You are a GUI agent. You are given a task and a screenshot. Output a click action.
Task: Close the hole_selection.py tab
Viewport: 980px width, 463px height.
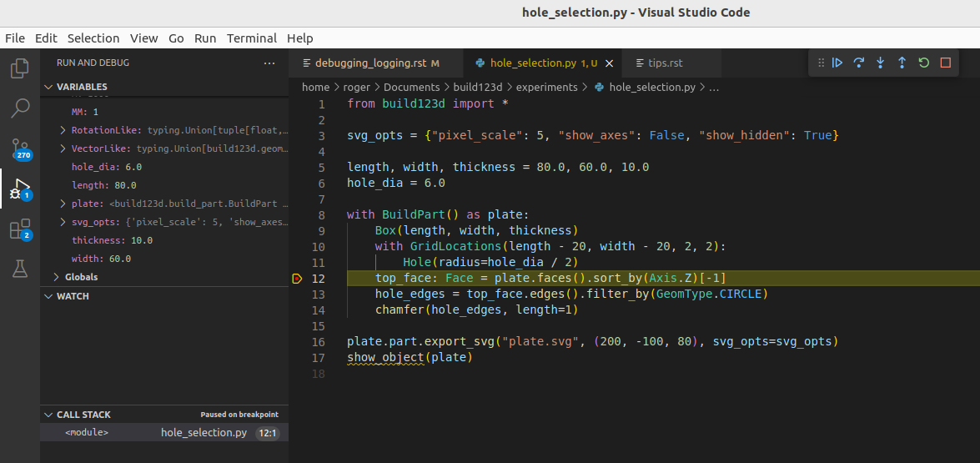pyautogui.click(x=609, y=63)
